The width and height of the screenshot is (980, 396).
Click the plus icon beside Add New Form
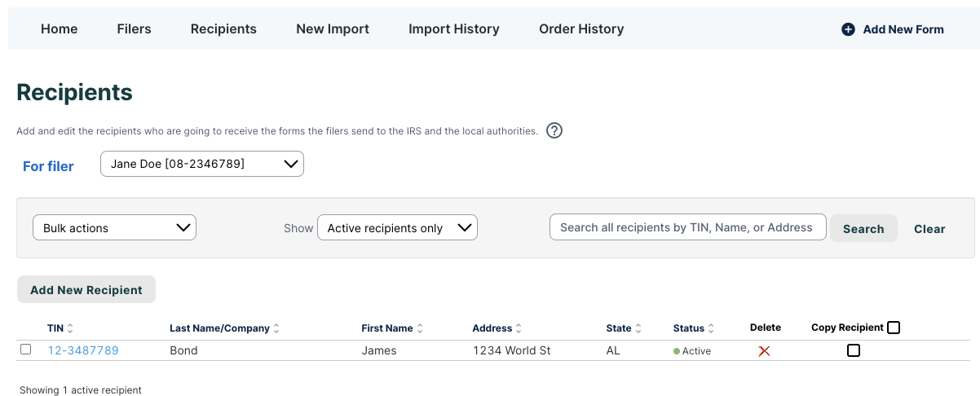[848, 29]
